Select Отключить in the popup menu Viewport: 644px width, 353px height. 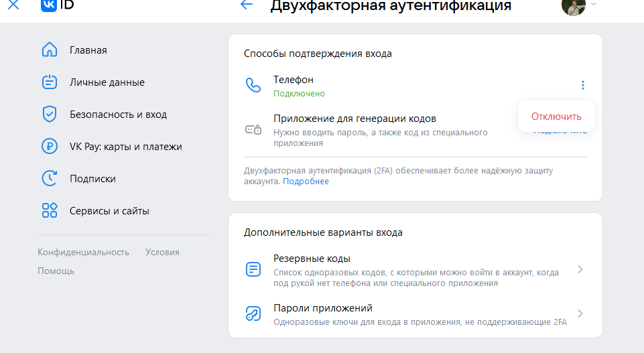tap(556, 117)
